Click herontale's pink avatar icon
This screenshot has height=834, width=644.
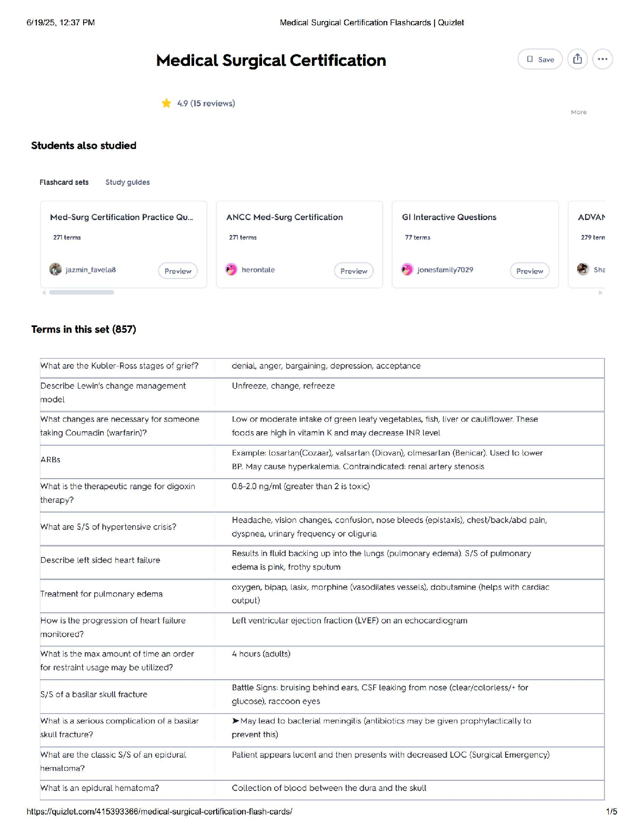[x=232, y=270]
